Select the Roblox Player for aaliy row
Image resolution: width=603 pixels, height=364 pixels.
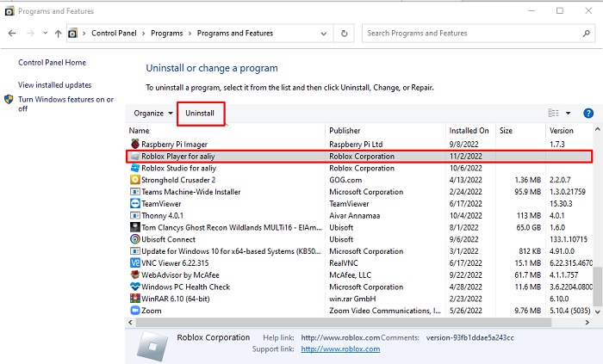[359, 157]
